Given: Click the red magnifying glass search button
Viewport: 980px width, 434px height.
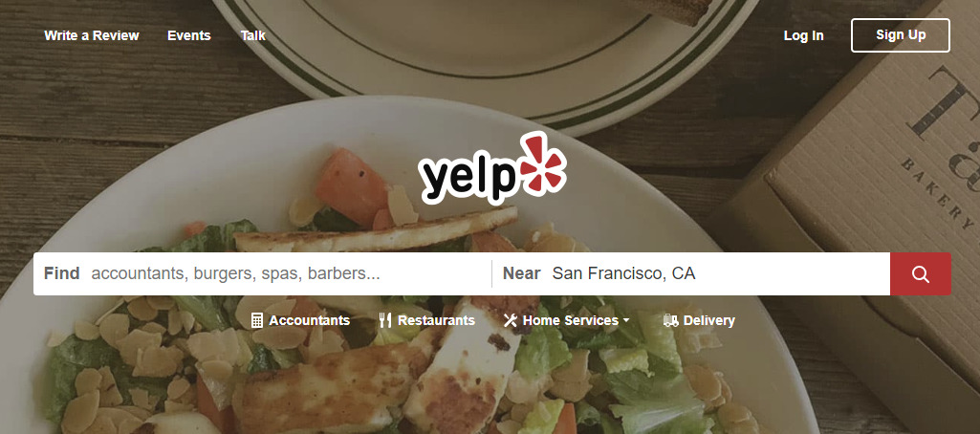Looking at the screenshot, I should pos(920,274).
